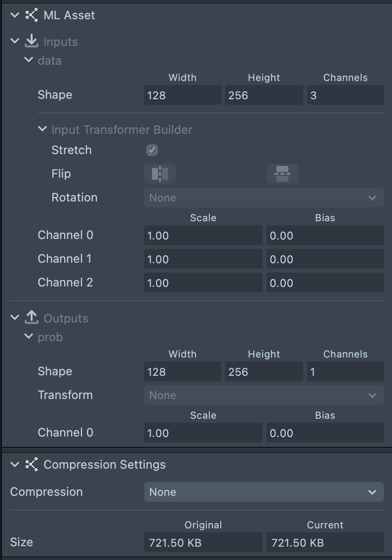Open the output Transform dropdown
Screen dimensions: 392x560
tap(264, 395)
